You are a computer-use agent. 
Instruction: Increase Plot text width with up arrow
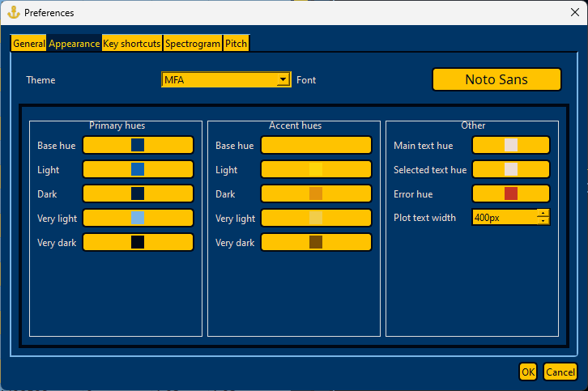543,213
